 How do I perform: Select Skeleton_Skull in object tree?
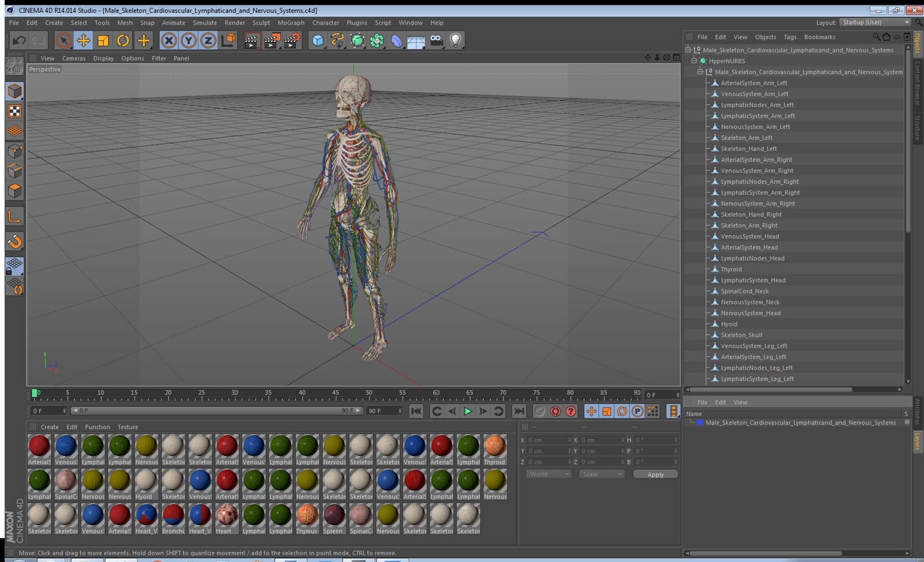[x=741, y=335]
